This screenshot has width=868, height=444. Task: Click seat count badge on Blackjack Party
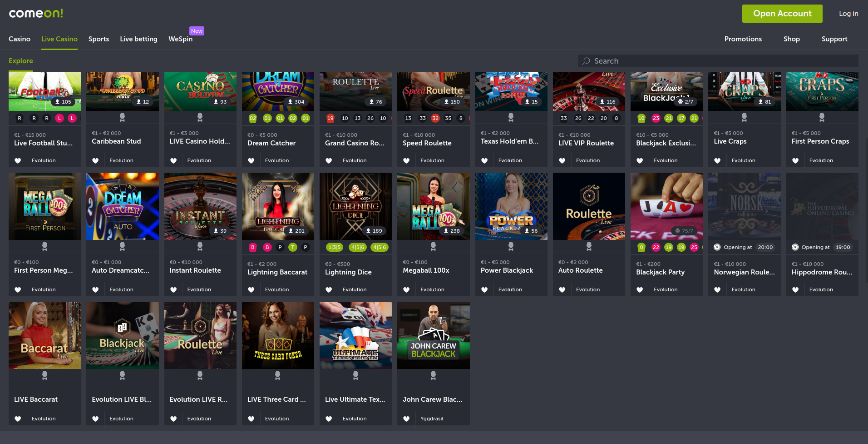point(684,231)
